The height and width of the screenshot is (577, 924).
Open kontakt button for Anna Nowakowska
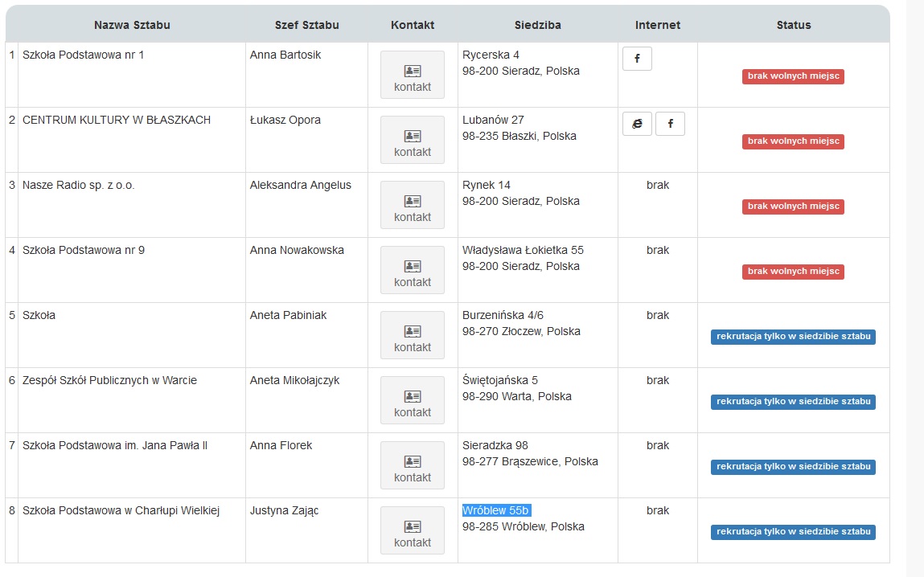click(x=413, y=270)
